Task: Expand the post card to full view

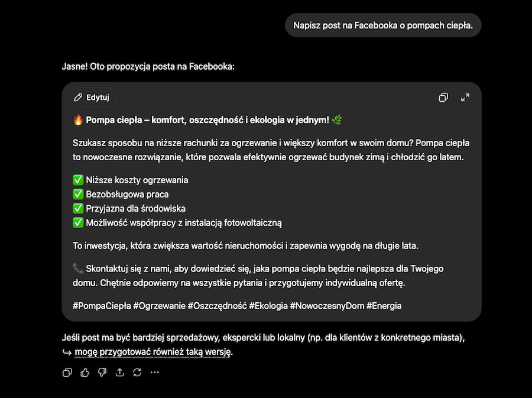Action: click(x=465, y=98)
